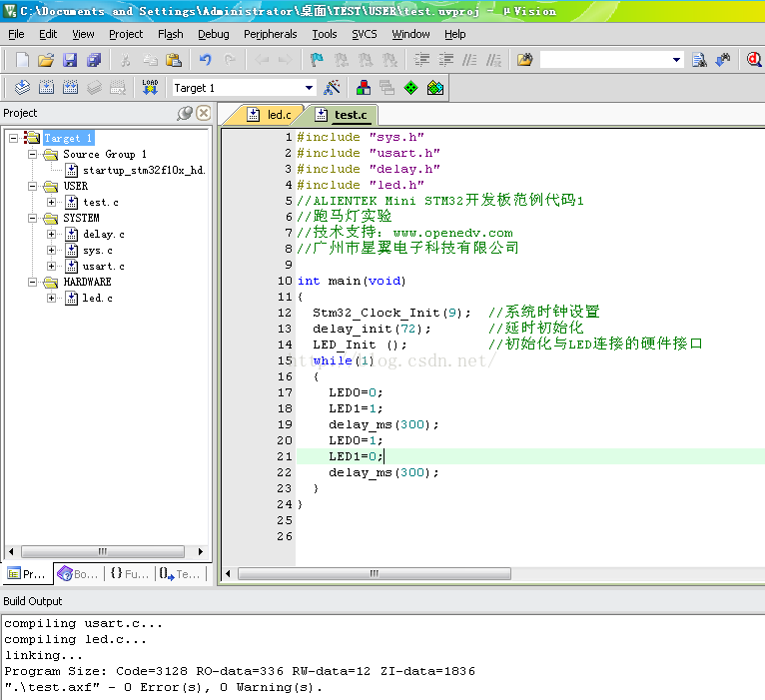Click the Paste icon in toolbar
Screen dimensions: 765x700
[x=174, y=60]
